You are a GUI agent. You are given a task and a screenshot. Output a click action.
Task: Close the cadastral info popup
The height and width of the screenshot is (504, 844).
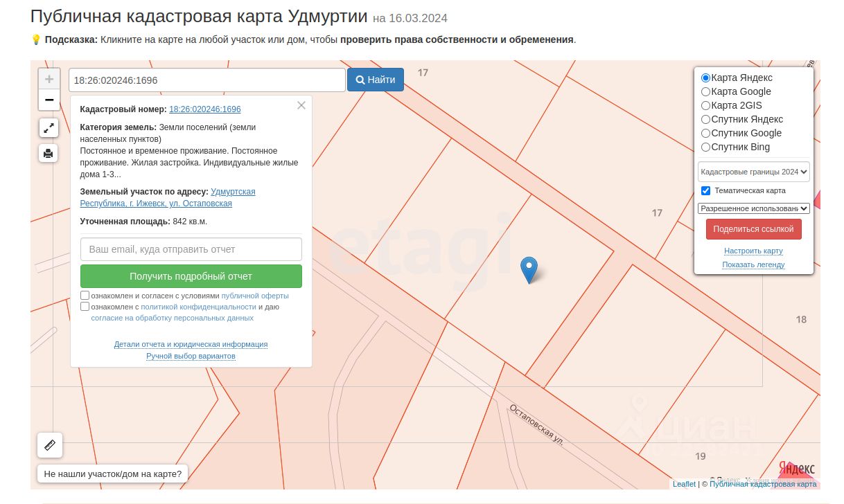click(301, 105)
